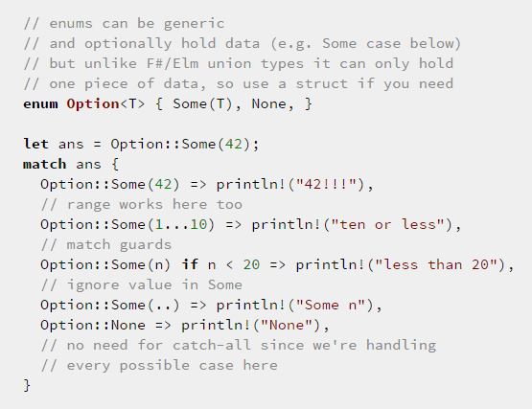Click the string "less than 20"
532x409 pixels.
(x=432, y=264)
